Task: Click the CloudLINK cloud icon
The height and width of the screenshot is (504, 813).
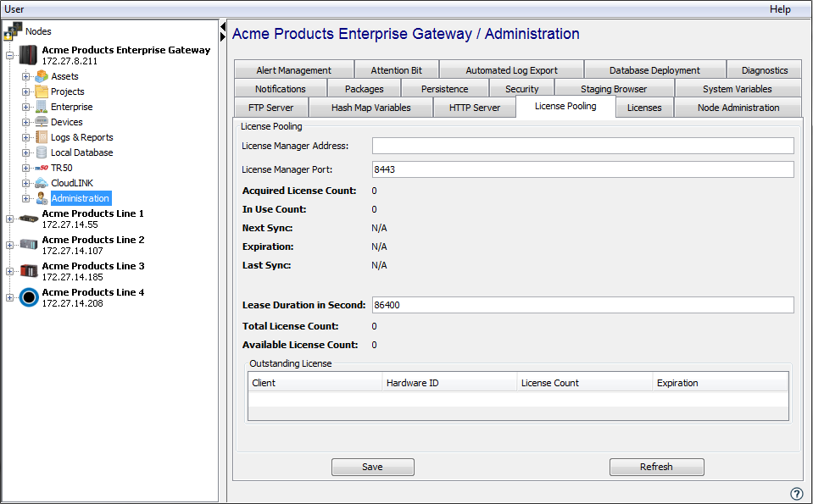Action: click(x=42, y=183)
